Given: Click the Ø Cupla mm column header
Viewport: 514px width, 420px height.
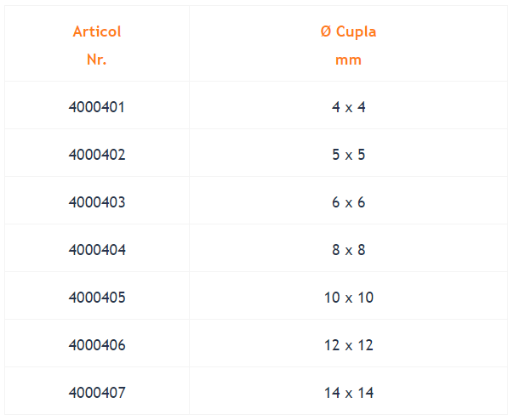Looking at the screenshot, I should point(348,43).
